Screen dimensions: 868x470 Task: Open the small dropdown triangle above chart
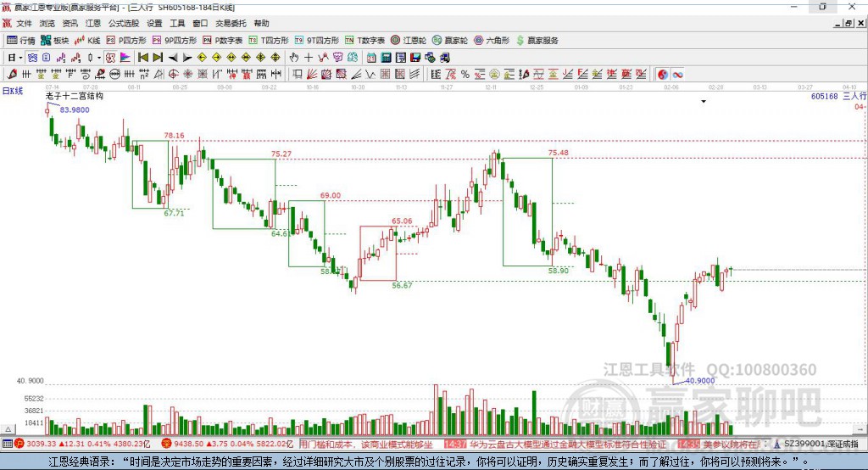[704, 102]
